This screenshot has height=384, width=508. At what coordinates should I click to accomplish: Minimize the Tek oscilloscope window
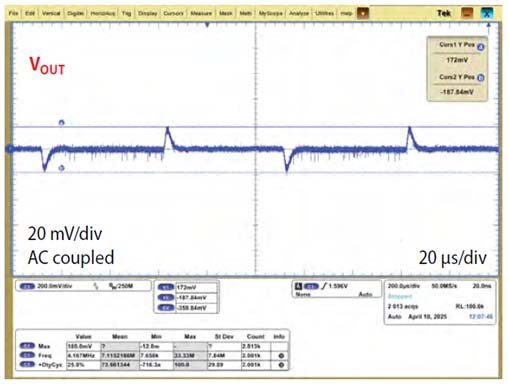point(467,13)
